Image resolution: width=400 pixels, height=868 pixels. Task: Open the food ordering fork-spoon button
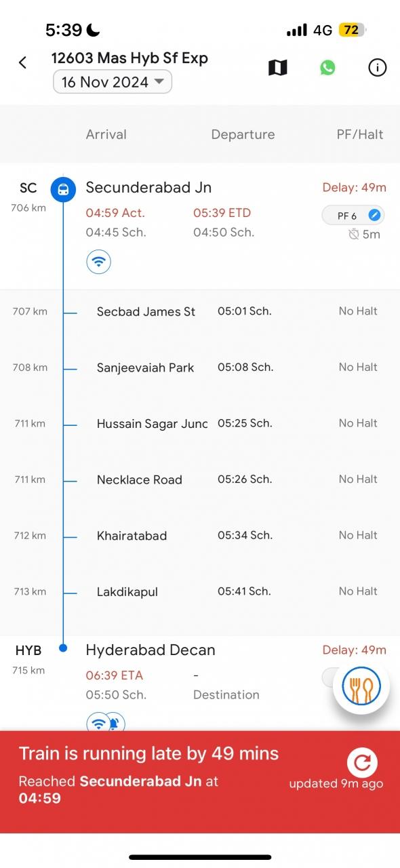pos(361,688)
